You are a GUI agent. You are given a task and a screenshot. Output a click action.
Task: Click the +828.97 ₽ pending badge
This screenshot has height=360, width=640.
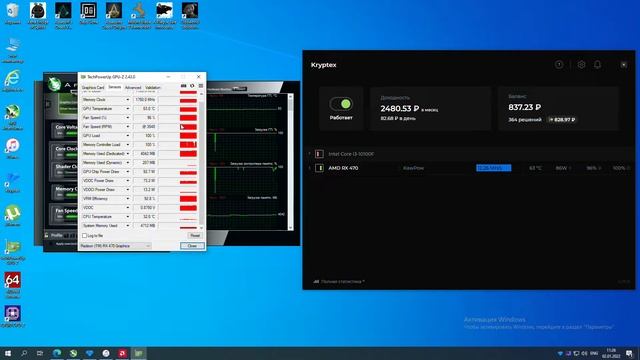(562, 120)
